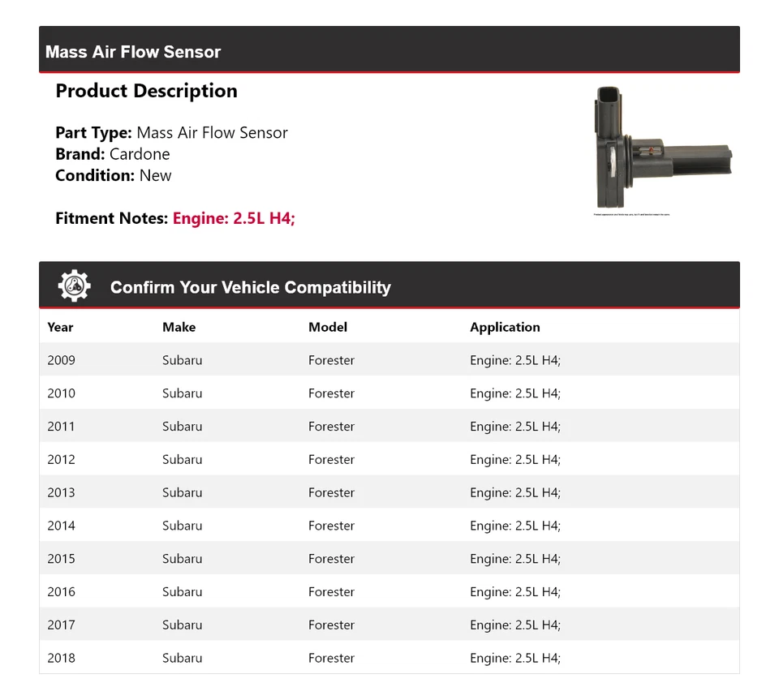Click Subaru in the 2010 row
779x700 pixels.
(182, 393)
